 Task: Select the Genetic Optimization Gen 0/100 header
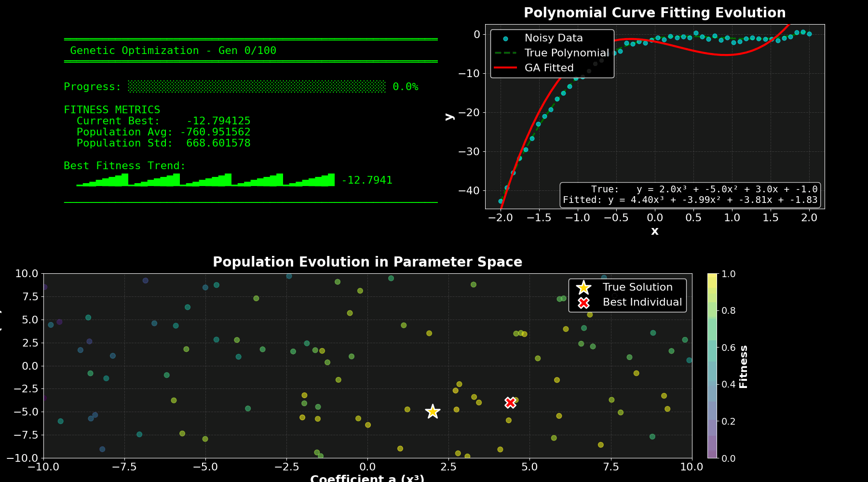point(174,50)
